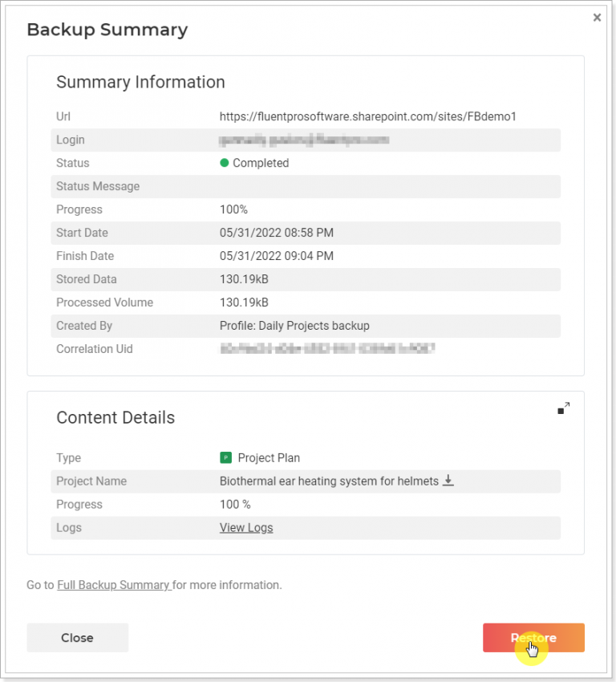Screen dimensions: 616x682
Task: Click the download icon beside the project name
Action: coord(449,481)
